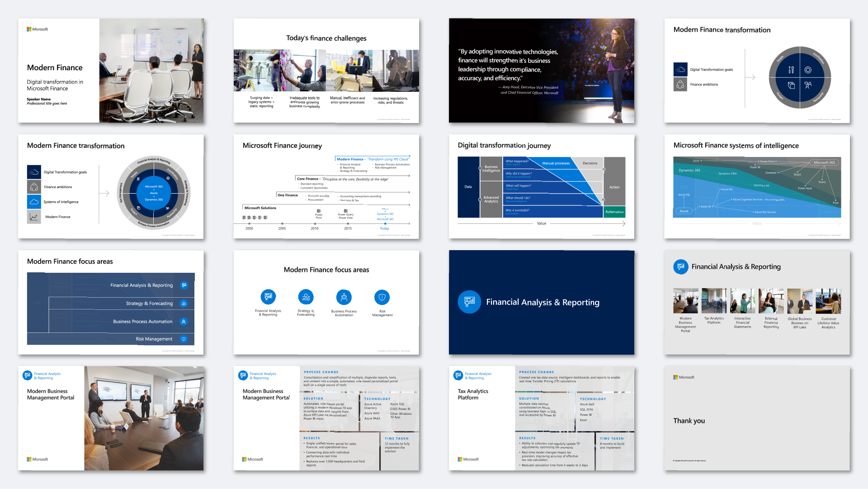Select the Amy Hood quote slide
Viewport: 868px width, 489px height.
(541, 71)
